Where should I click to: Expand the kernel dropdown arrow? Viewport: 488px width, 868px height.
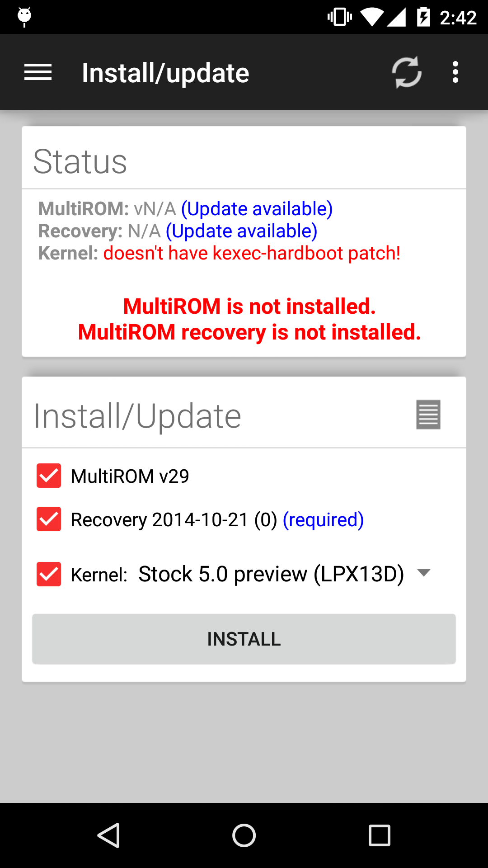424,573
